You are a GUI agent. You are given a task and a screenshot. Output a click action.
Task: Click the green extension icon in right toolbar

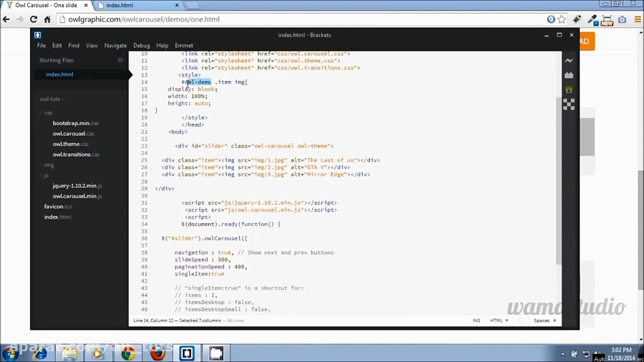pos(569,89)
